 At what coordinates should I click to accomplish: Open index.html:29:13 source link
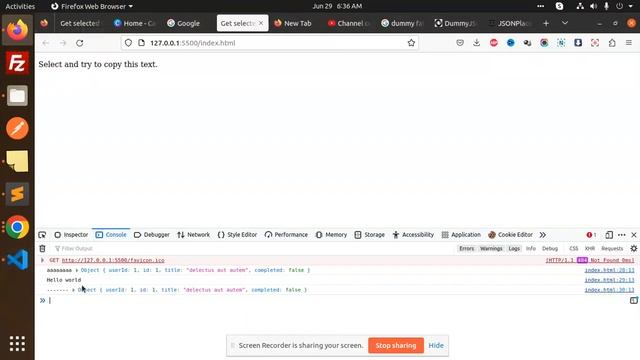(x=609, y=280)
